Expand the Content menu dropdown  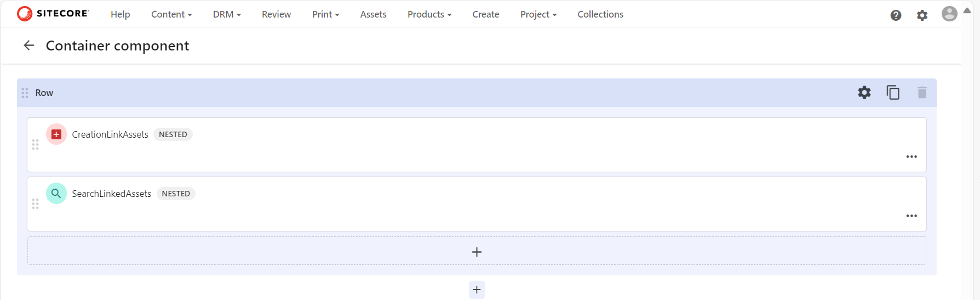171,14
